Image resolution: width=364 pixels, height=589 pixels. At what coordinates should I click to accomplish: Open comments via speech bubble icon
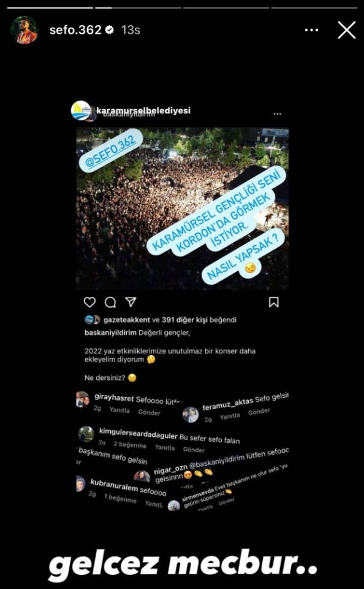[x=110, y=302]
